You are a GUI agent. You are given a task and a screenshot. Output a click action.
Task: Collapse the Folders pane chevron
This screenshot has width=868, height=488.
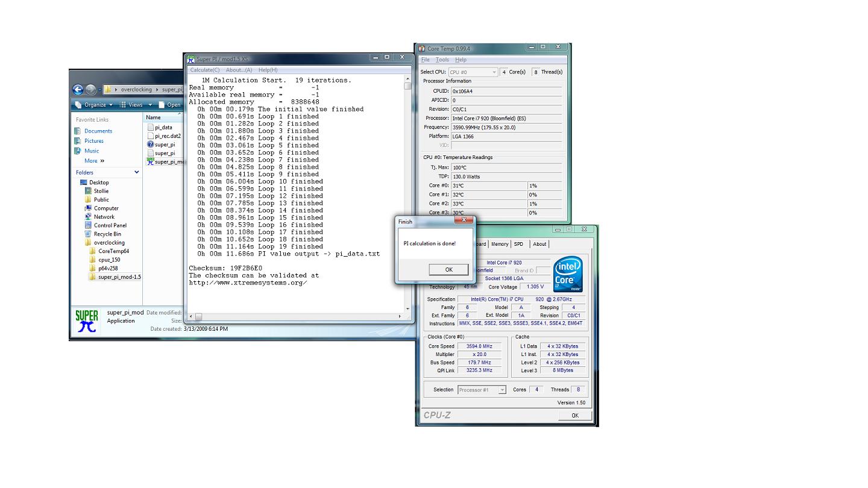click(137, 172)
